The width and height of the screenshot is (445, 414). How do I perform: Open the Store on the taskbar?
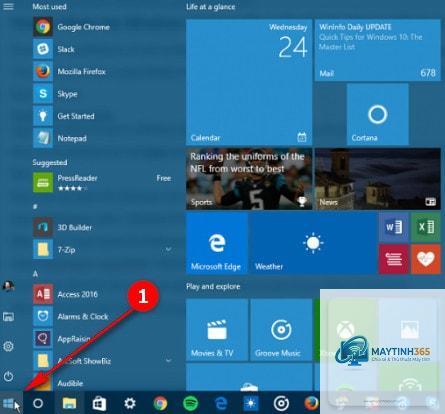pos(99,403)
